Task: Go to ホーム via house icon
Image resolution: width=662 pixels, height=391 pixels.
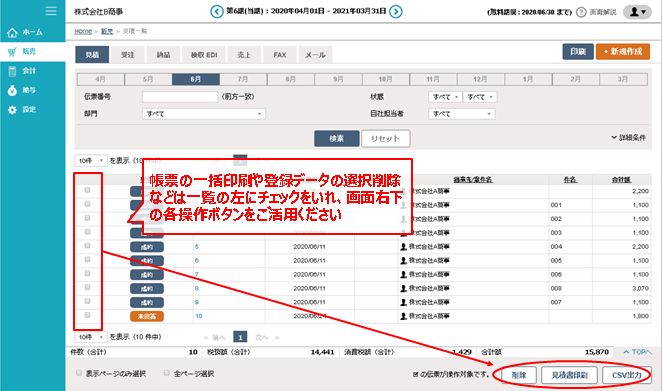Action: click(x=12, y=33)
